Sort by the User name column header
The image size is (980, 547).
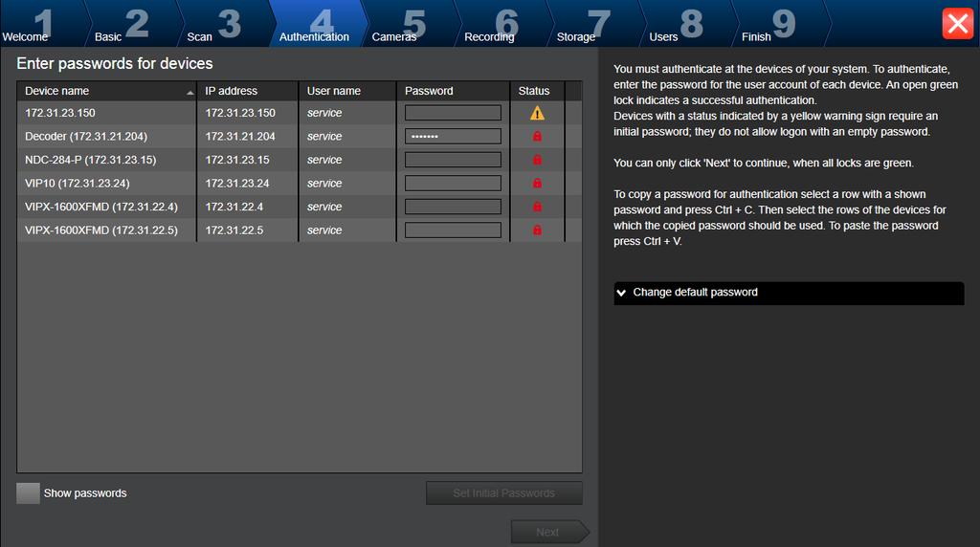(346, 91)
